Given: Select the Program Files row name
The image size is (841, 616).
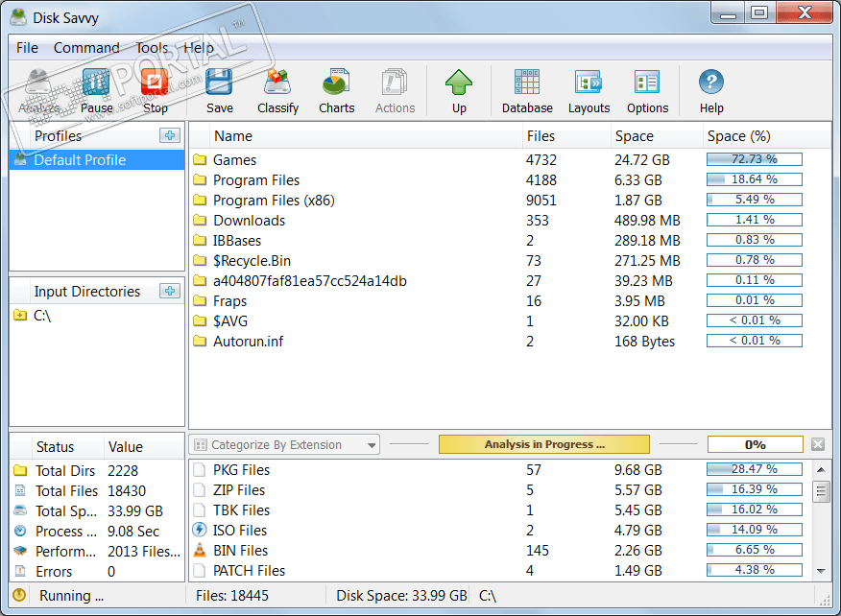Looking at the screenshot, I should tap(255, 180).
